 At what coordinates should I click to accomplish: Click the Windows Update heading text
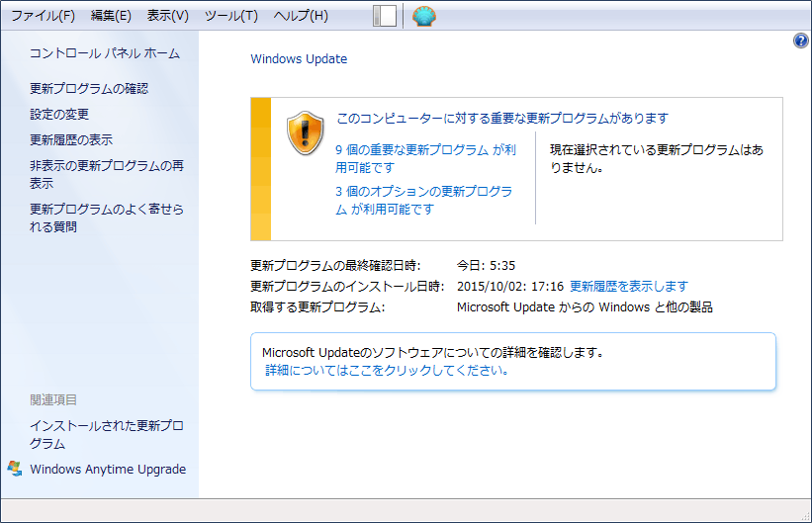click(299, 59)
